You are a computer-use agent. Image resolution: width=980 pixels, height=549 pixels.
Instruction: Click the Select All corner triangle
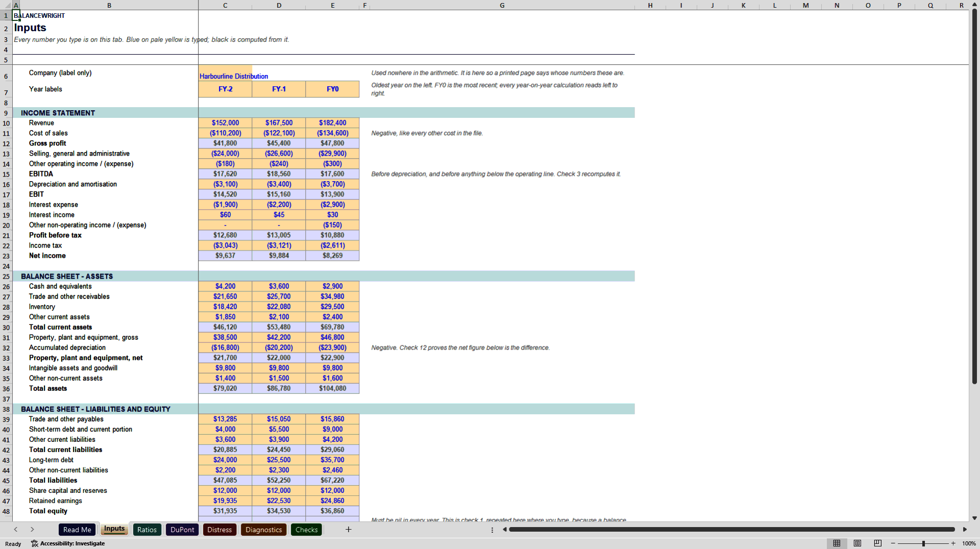tap(6, 5)
